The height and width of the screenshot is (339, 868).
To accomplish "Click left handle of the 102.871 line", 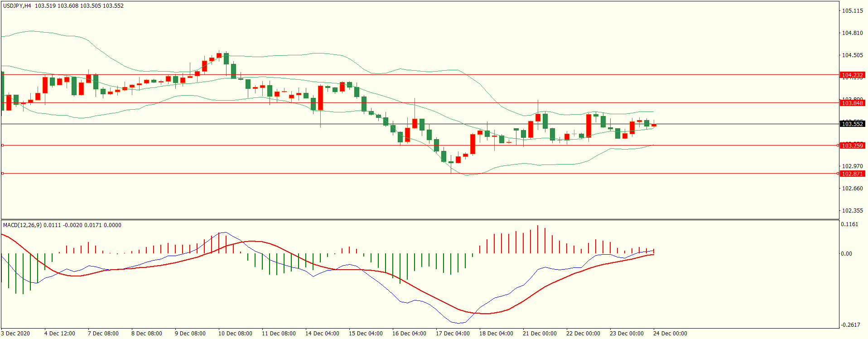I will [x=2, y=174].
